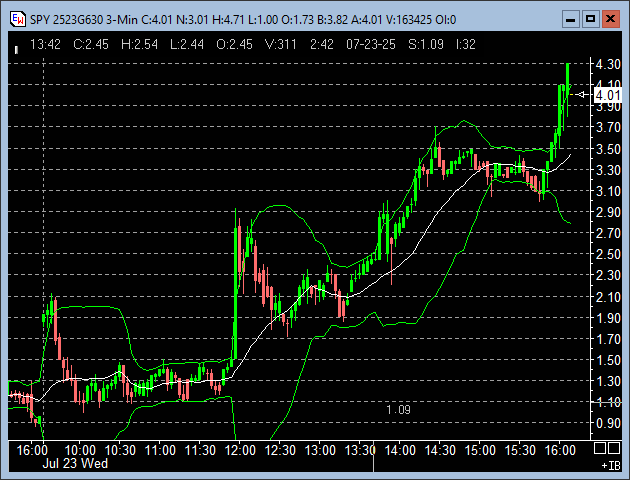Click the 3.50 price axis label
Screen dimensions: 630x480
tap(608, 149)
